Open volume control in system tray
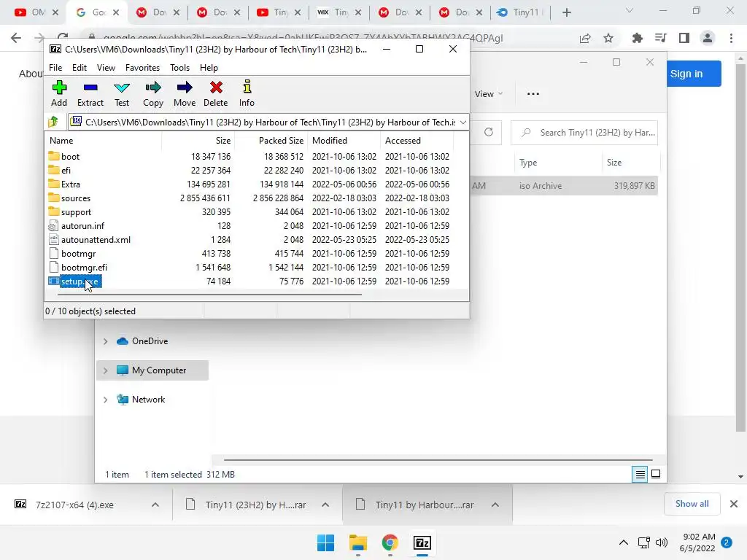The height and width of the screenshot is (560, 747). click(661, 542)
